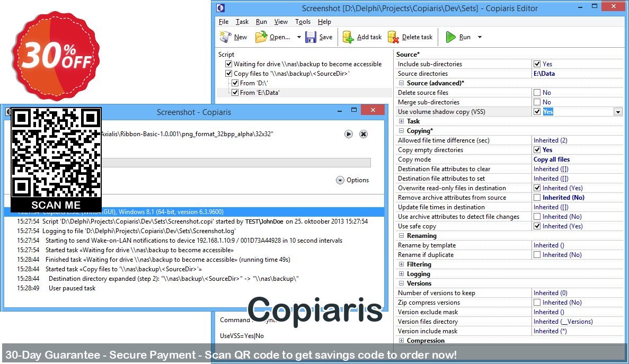Collapse the Renaming section
The height and width of the screenshot is (364, 629).
click(x=401, y=236)
